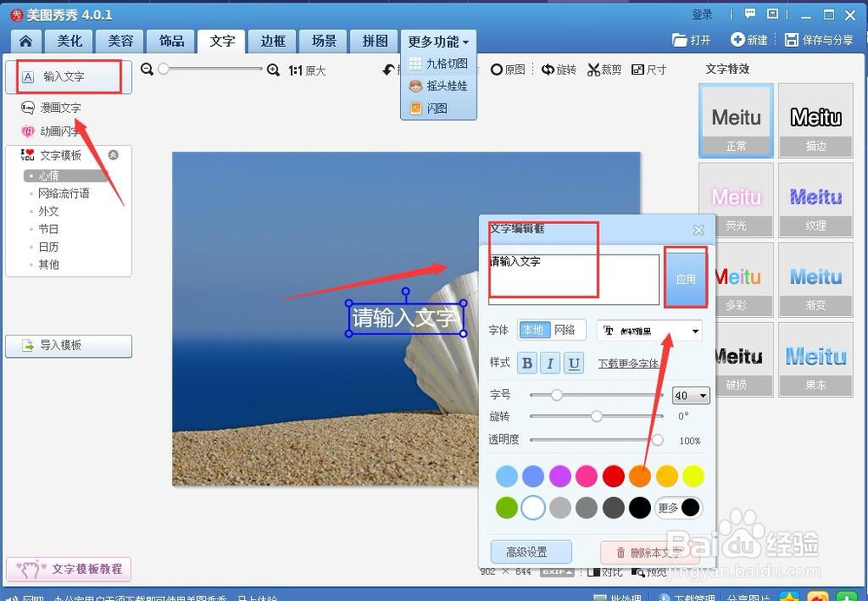Open the feedback chat bubble icon
The image size is (868, 601).
point(750,14)
